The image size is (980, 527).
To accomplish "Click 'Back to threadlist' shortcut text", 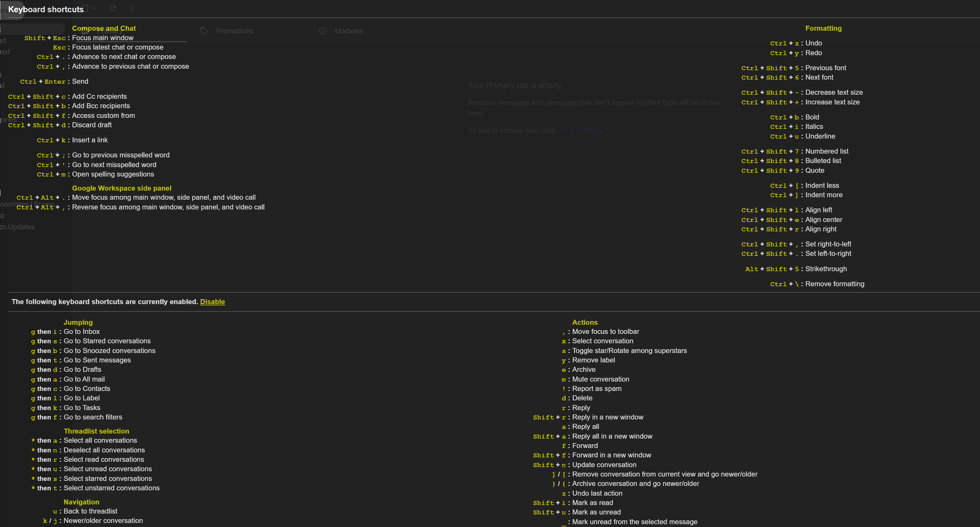I will pyautogui.click(x=90, y=511).
